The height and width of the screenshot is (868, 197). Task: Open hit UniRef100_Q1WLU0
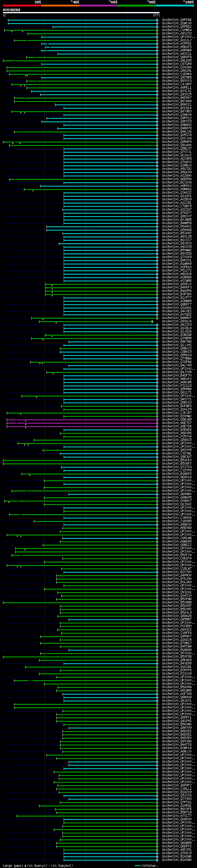point(176,23)
